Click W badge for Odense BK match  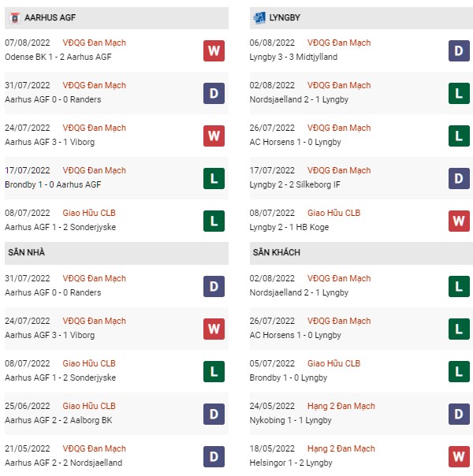click(x=214, y=50)
